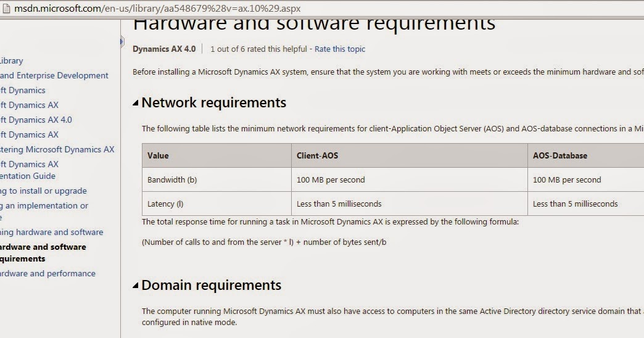The image size is (644, 338).
Task: Collapse the Network requirements section
Action: coord(135,103)
